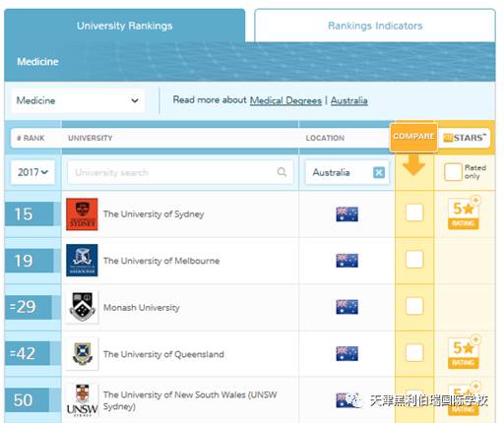Open the Monash University page
504x423 pixels.
click(x=142, y=308)
